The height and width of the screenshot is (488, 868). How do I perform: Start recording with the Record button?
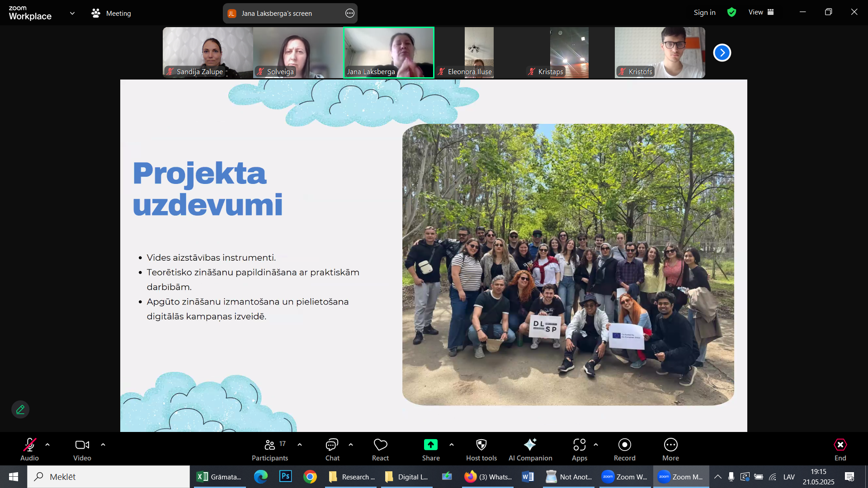click(624, 445)
